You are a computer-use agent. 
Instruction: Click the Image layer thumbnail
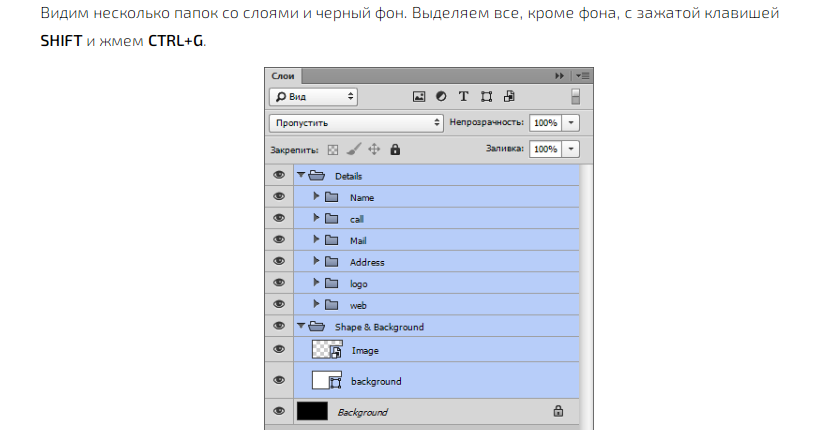pos(327,350)
